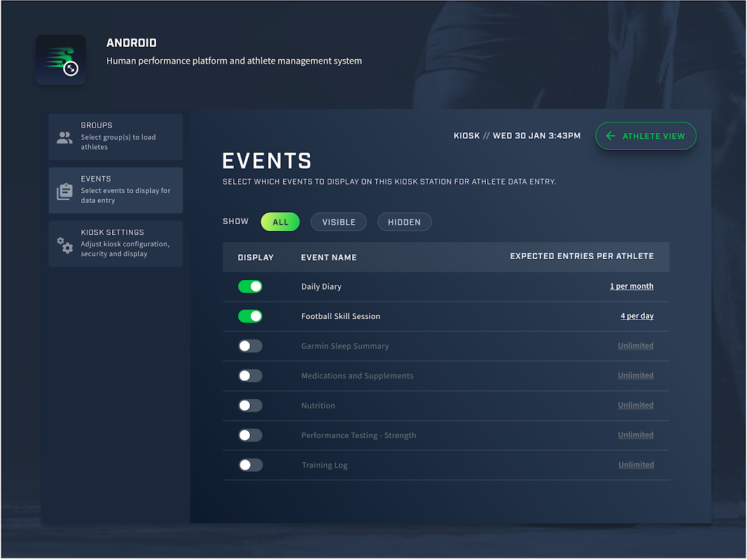Viewport: 747px width, 560px height.
Task: Click the Display column header
Action: (x=256, y=258)
